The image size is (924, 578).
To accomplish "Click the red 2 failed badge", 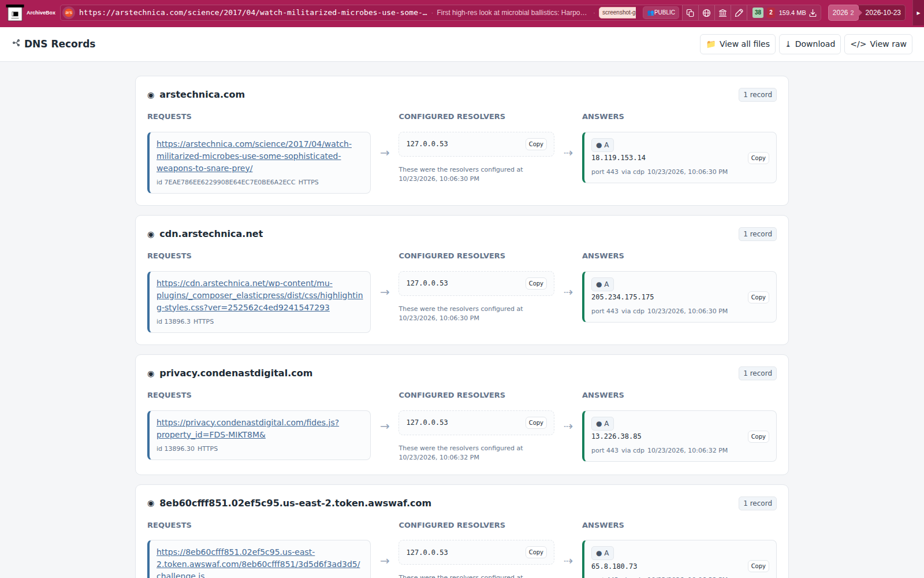I will coord(770,12).
